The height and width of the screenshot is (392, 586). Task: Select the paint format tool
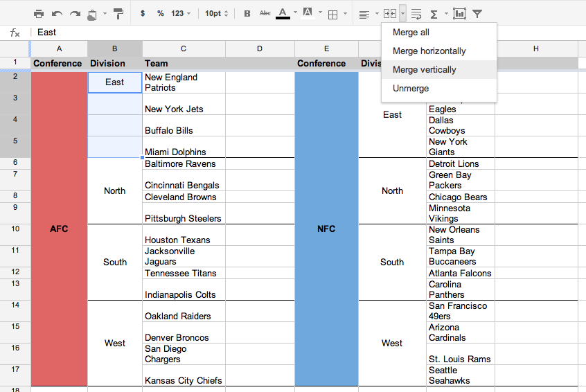coord(118,14)
